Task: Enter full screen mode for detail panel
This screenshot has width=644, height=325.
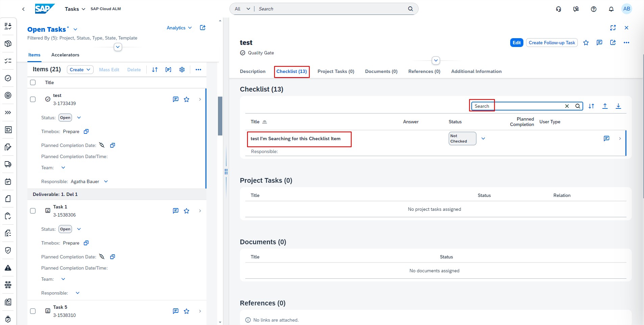Action: [613, 28]
